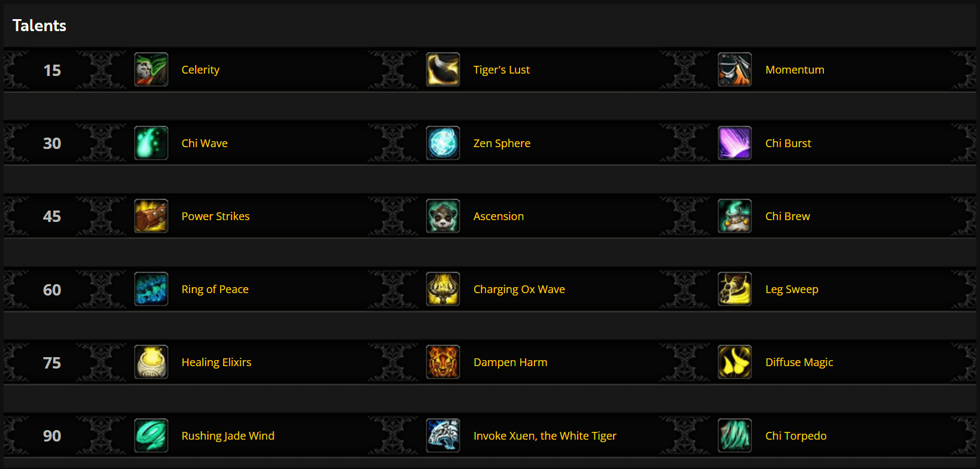
Task: Select the Leg Sweep talent icon
Action: click(x=734, y=289)
